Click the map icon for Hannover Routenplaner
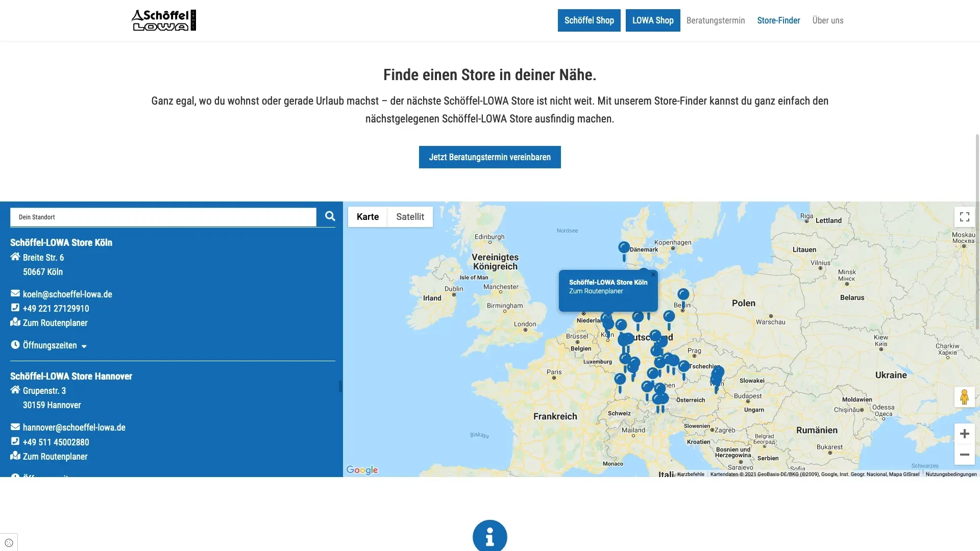The width and height of the screenshot is (980, 551). pyautogui.click(x=15, y=456)
